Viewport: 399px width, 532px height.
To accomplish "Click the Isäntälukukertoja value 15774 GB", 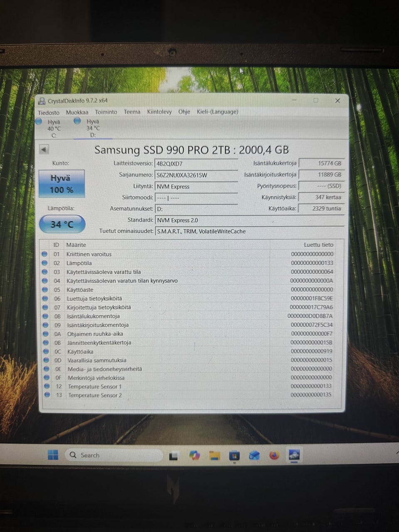I will tap(322, 164).
